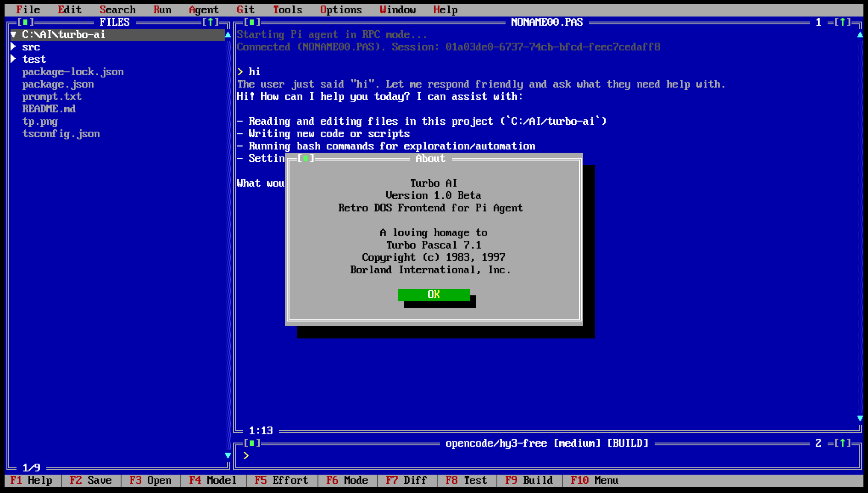
Task: Click F6 Mode in status bar
Action: [x=347, y=480]
